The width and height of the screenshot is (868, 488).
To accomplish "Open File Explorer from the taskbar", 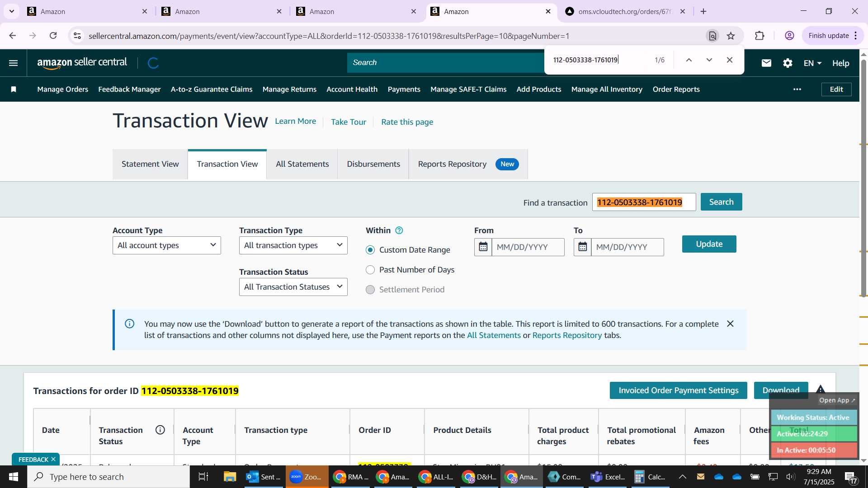I will click(x=230, y=477).
